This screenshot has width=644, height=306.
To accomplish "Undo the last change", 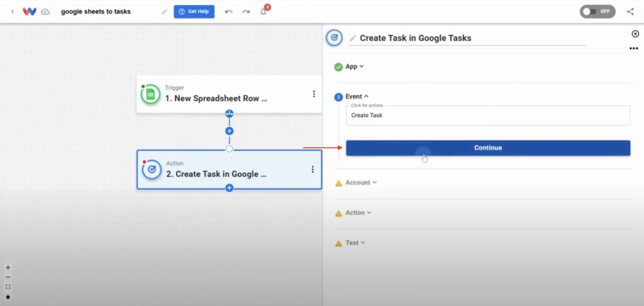I will coord(229,11).
